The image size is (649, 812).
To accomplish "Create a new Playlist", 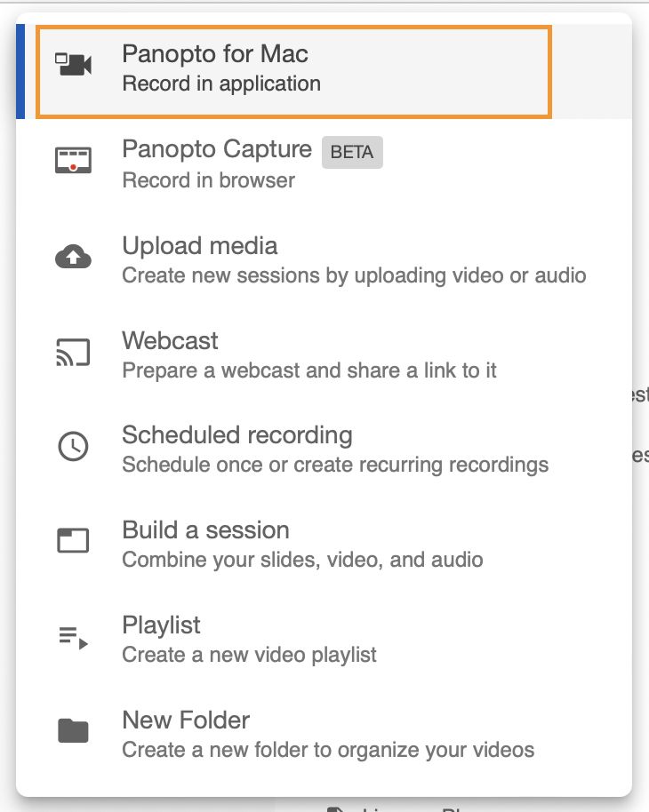I will pos(161,625).
